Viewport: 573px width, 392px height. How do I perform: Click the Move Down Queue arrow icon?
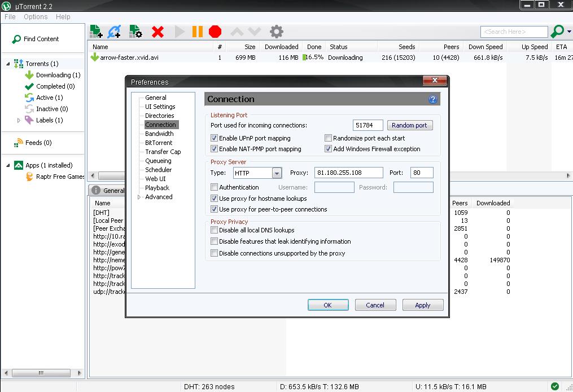[255, 32]
